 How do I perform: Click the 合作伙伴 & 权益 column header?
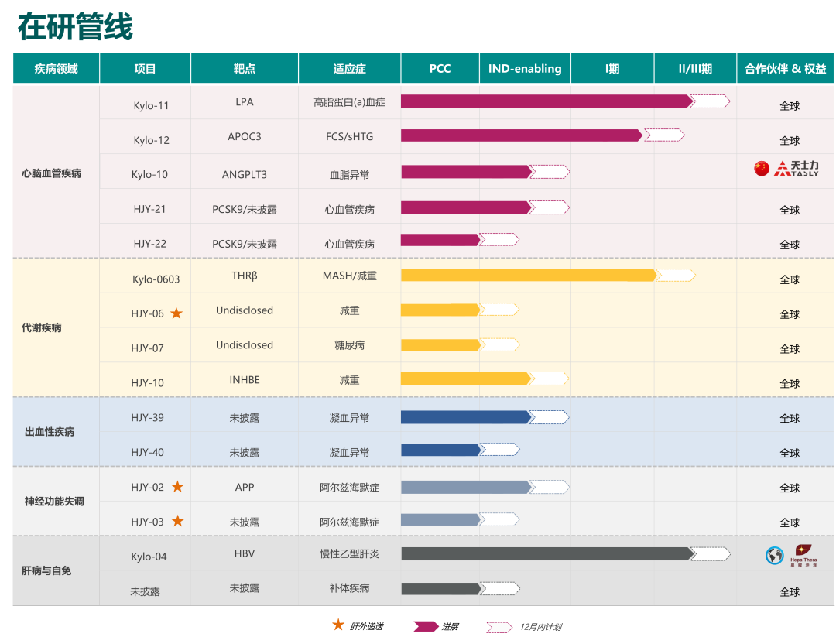pos(785,69)
